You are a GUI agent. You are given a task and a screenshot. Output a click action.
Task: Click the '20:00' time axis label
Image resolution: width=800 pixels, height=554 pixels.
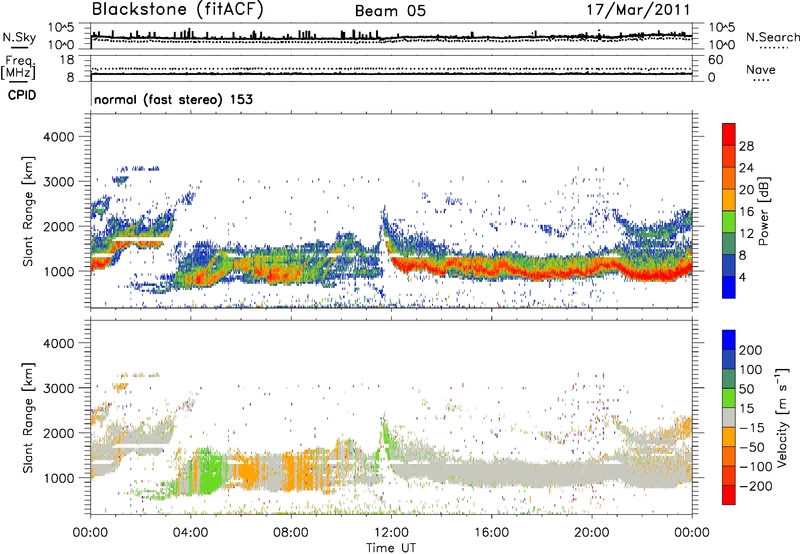click(591, 533)
